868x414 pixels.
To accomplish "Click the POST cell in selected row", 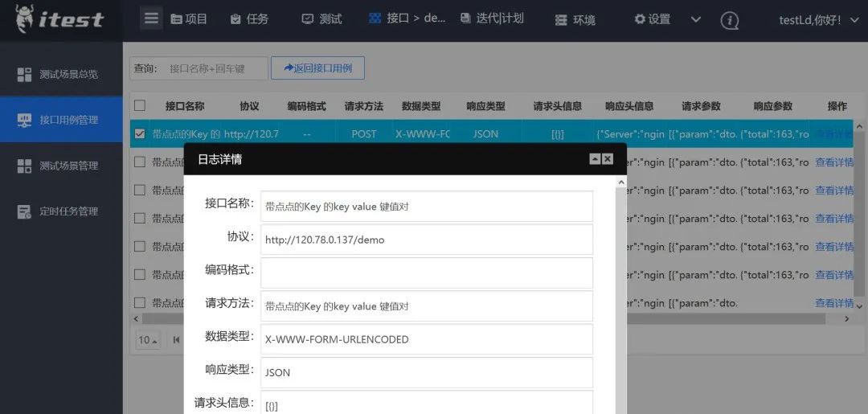I will point(364,133).
